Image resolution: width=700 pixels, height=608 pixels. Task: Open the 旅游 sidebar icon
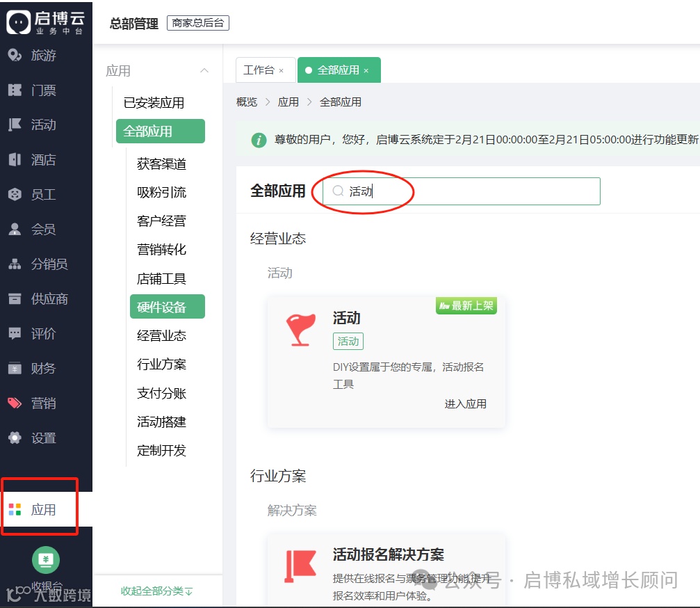15,55
